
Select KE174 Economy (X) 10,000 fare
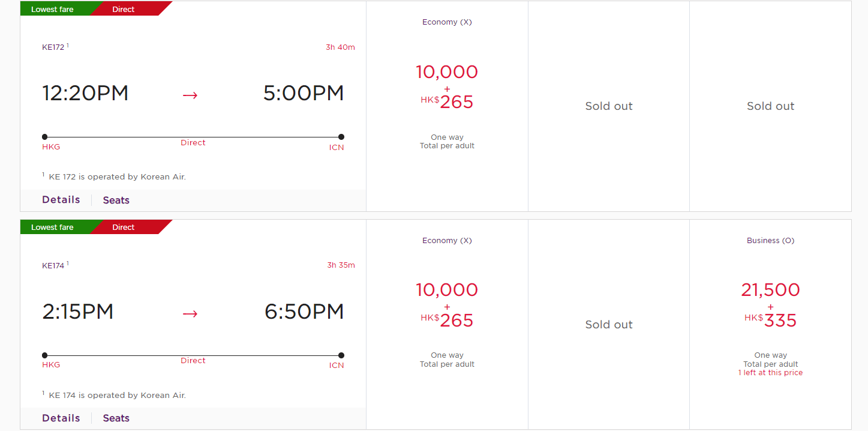point(447,306)
